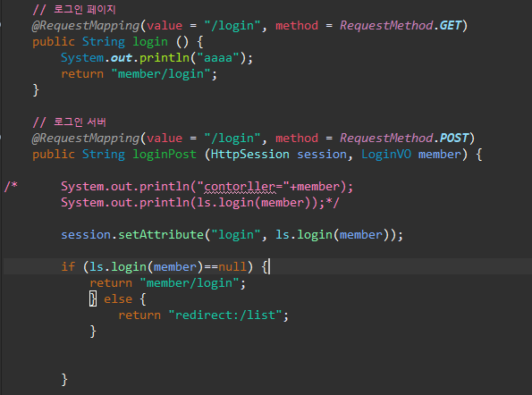532x395 pixels.
Task: Click the RequestMethod.GET constant
Action: 401,25
